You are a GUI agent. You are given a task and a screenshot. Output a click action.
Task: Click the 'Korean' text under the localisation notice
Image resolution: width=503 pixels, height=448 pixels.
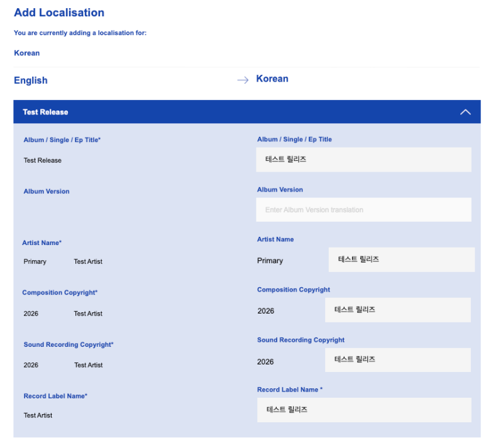[27, 53]
